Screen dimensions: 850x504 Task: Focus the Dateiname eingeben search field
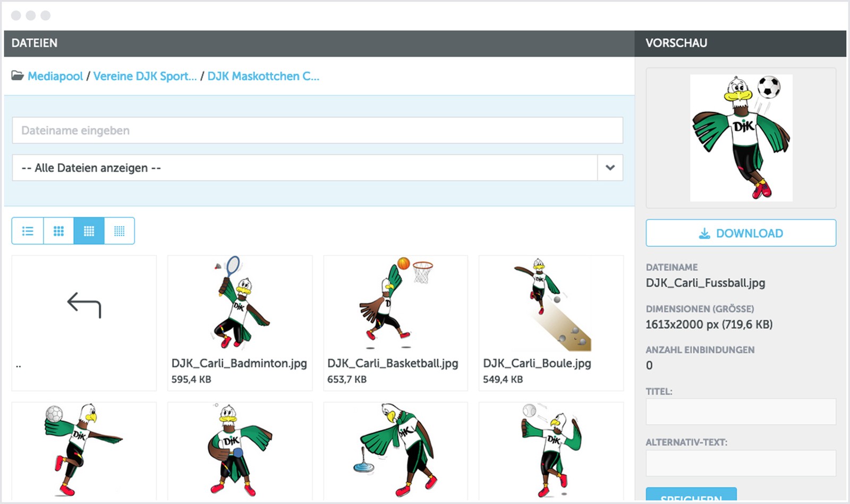click(x=317, y=131)
